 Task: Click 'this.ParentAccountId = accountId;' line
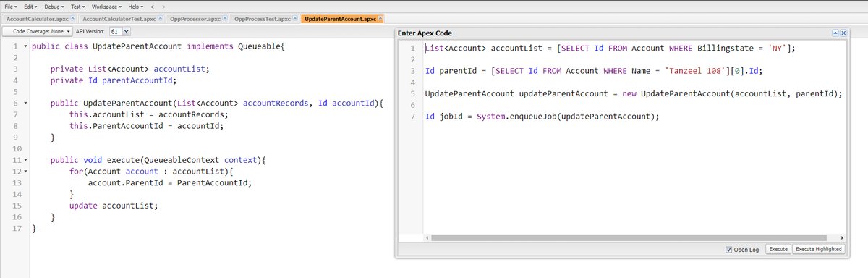coord(147,125)
